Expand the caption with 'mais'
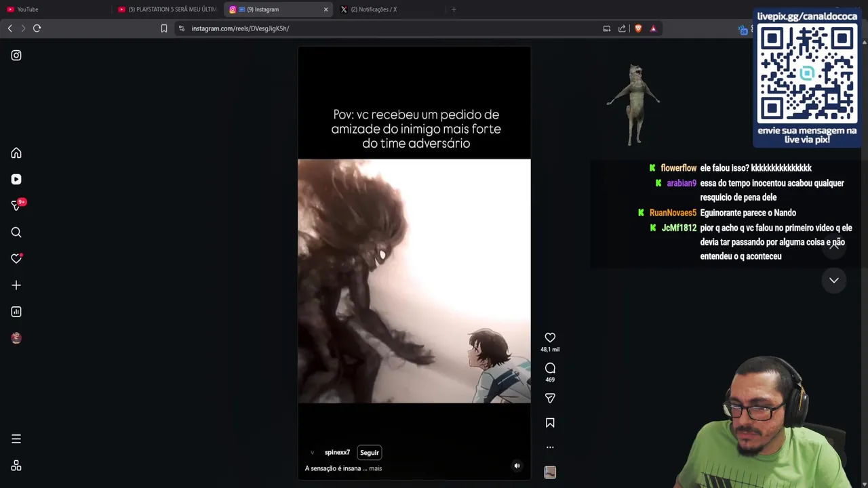 tap(375, 468)
